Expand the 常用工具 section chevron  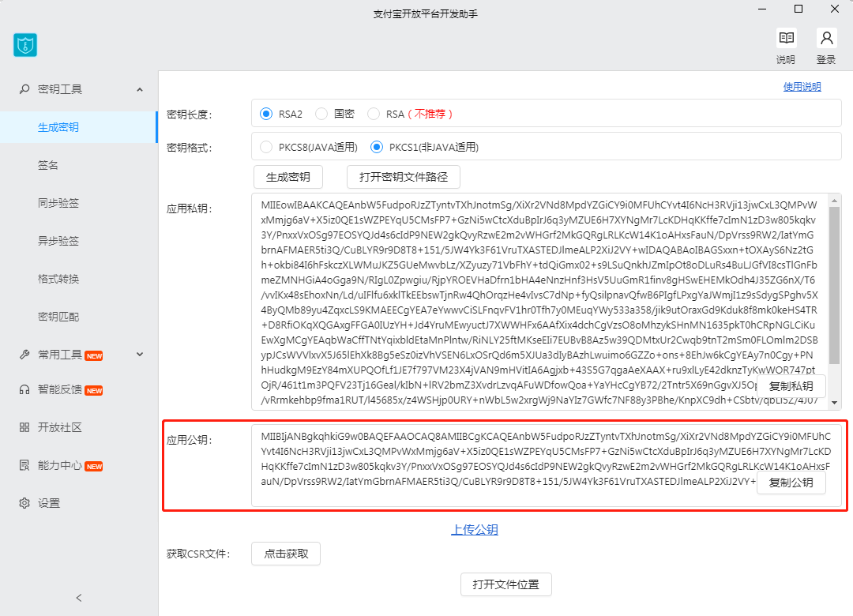pyautogui.click(x=140, y=355)
